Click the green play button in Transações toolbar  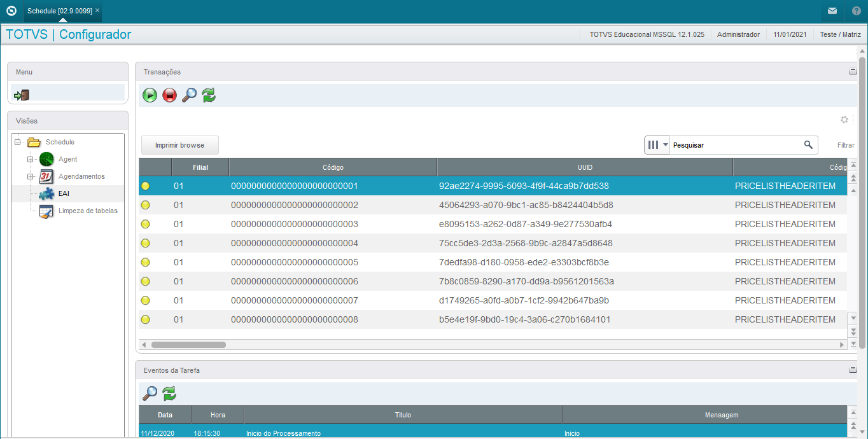pyautogui.click(x=150, y=95)
